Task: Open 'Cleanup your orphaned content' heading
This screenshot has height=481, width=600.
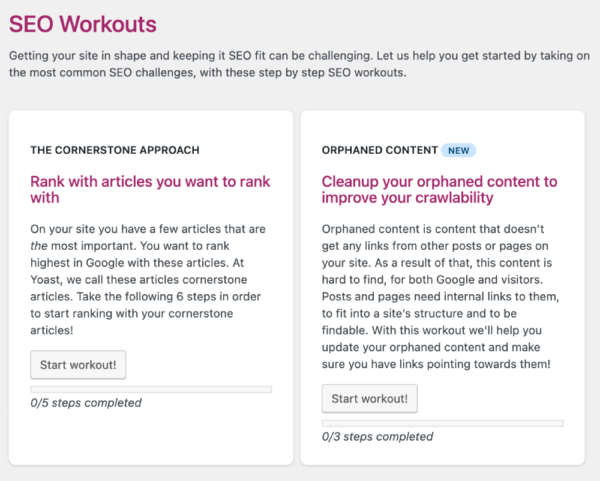Action: pos(439,191)
